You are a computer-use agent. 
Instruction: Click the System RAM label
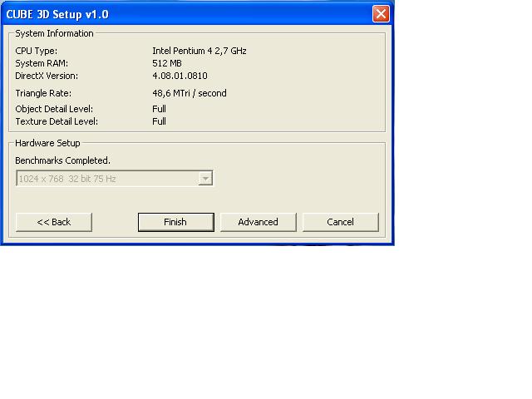[x=42, y=63]
